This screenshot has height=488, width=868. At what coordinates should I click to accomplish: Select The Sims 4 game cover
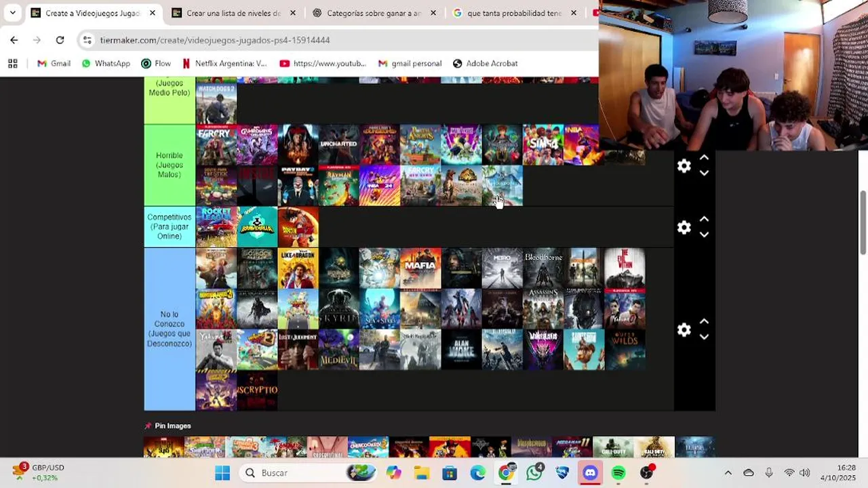(x=543, y=144)
